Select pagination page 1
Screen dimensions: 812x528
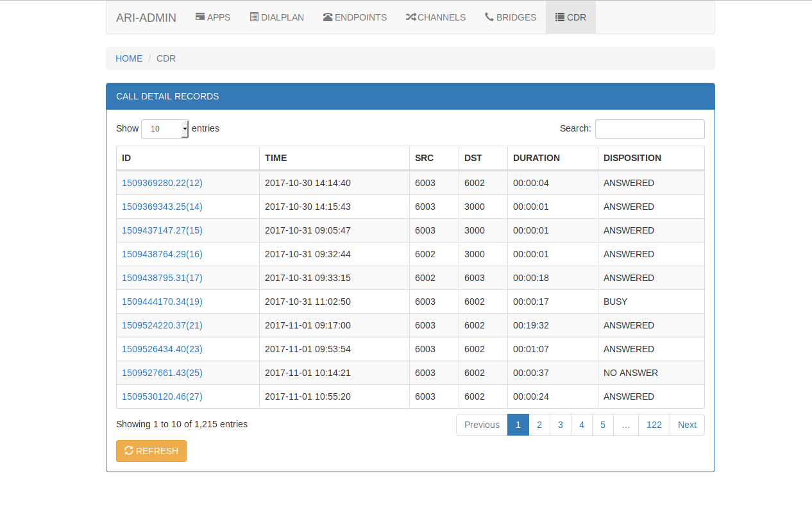tap(518, 425)
